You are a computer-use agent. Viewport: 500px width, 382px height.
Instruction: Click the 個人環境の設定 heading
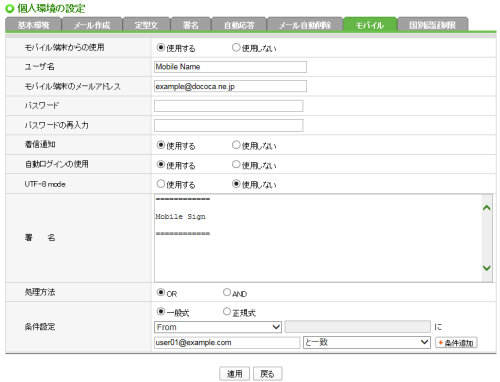click(x=51, y=8)
